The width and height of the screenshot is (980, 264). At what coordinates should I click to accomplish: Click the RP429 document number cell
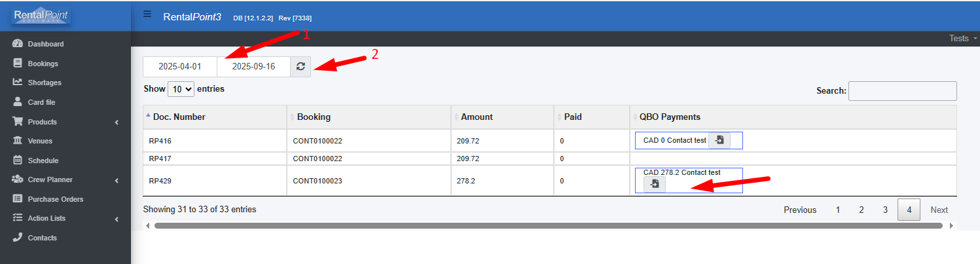pos(215,181)
